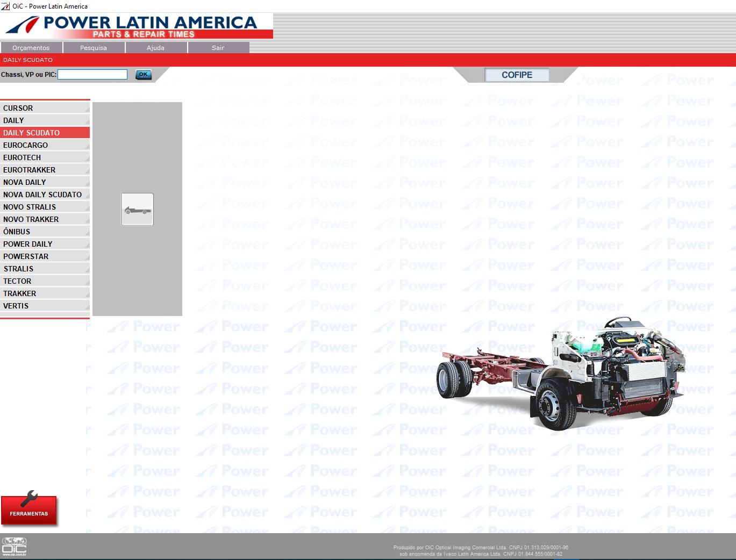Viewport: 736px width, 560px height.
Task: Select TRAKKER in the vehicle list
Action: 45,293
